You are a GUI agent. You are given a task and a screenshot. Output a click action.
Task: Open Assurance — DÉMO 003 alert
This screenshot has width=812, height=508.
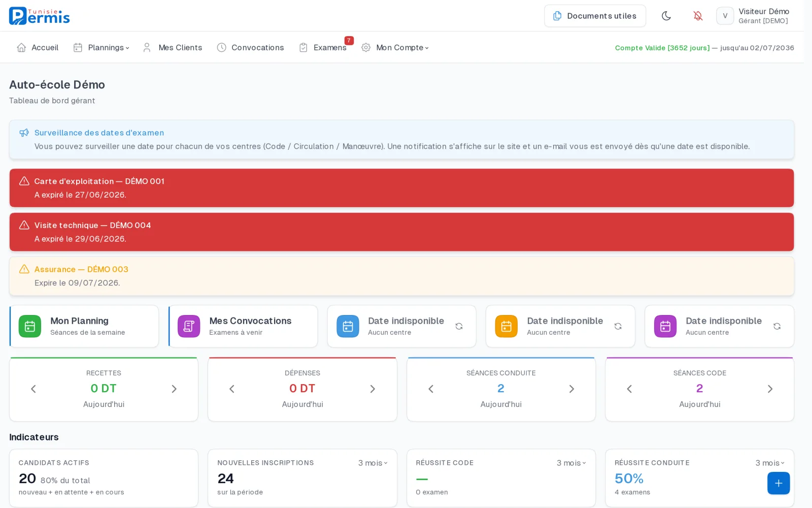401,276
